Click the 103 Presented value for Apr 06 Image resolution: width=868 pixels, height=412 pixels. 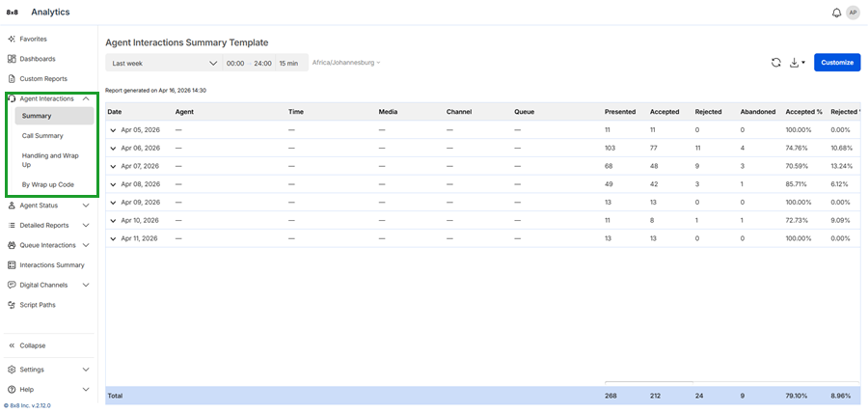click(x=610, y=149)
